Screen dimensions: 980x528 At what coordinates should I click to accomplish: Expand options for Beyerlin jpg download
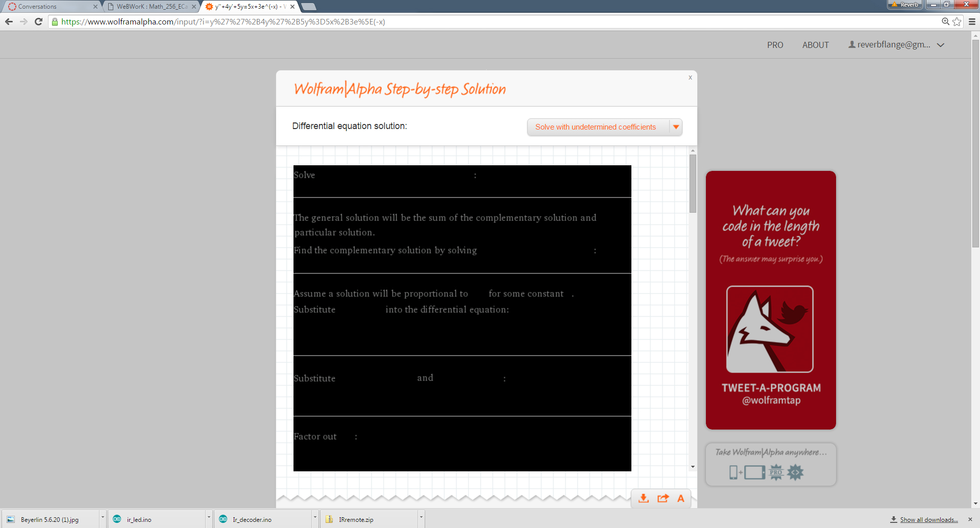point(103,517)
